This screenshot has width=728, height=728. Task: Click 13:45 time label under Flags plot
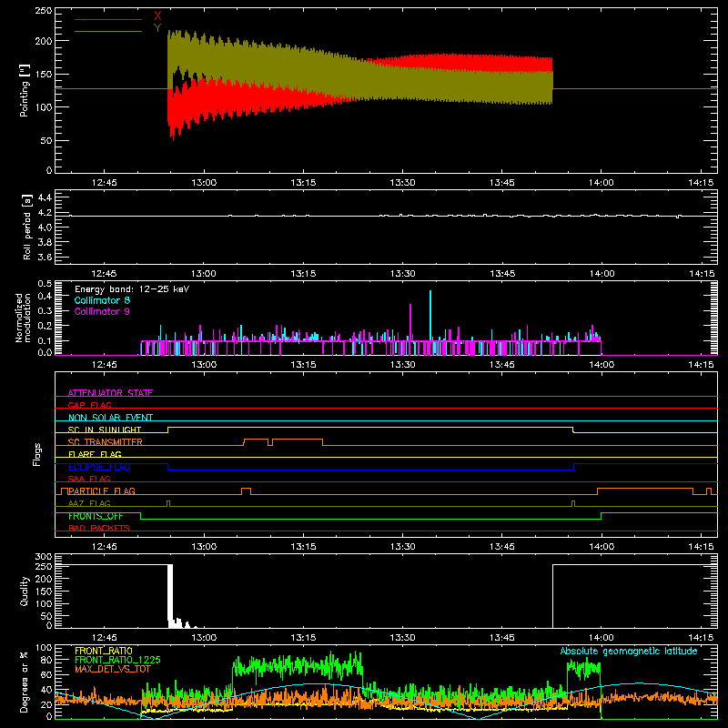coord(502,547)
